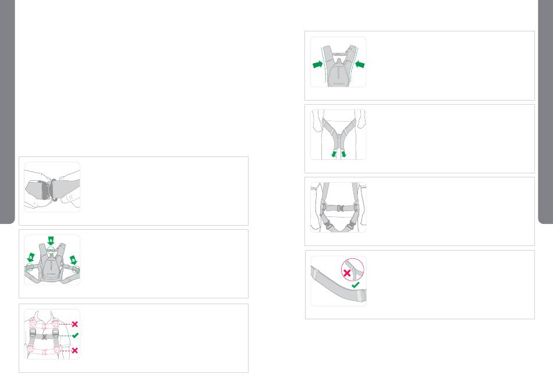Click the correctly positioned chest strap center buckle
553x392 pixels.
[44, 337]
